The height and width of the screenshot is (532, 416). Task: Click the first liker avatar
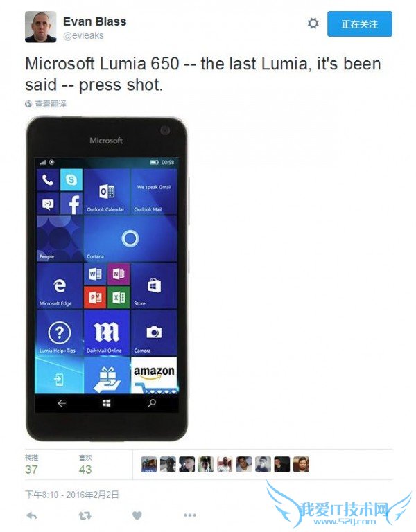pos(149,465)
